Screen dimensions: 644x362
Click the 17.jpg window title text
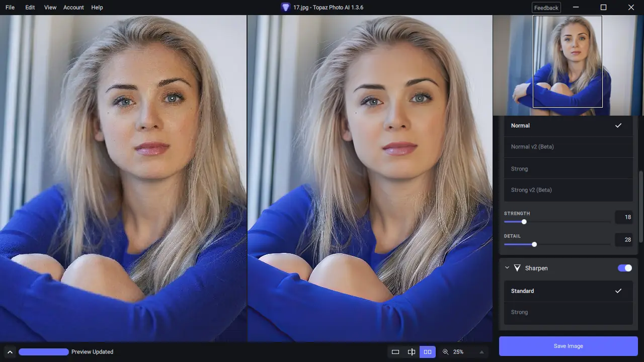tap(328, 8)
